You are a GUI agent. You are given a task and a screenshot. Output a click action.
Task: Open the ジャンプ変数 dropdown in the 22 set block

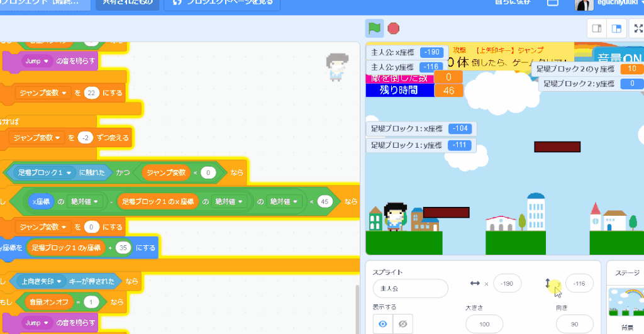(x=59, y=92)
